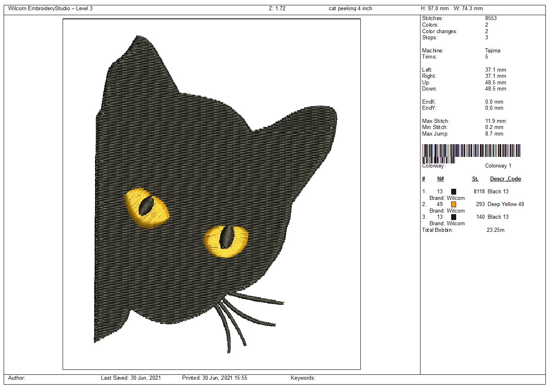Viewport: 554px width, 392px height.
Task: Click the Tajima machine value
Action: 493,51
